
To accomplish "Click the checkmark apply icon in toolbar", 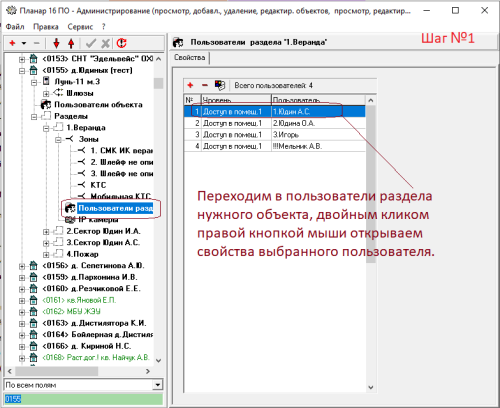I will (x=91, y=43).
